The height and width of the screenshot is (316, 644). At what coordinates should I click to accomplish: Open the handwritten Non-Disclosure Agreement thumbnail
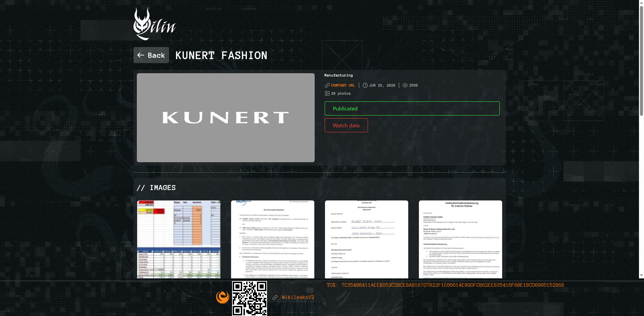(367, 239)
